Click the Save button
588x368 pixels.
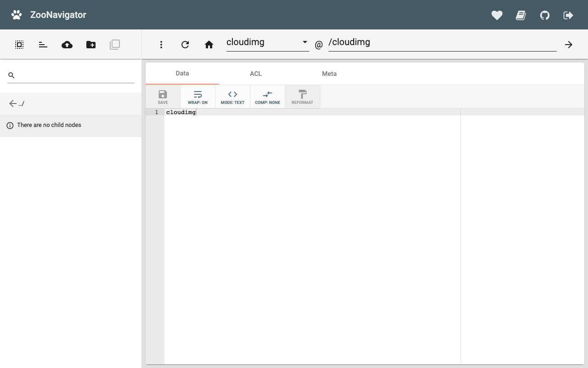pyautogui.click(x=163, y=97)
